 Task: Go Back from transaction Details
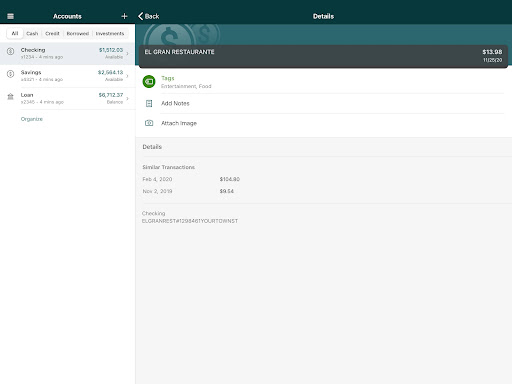[149, 16]
